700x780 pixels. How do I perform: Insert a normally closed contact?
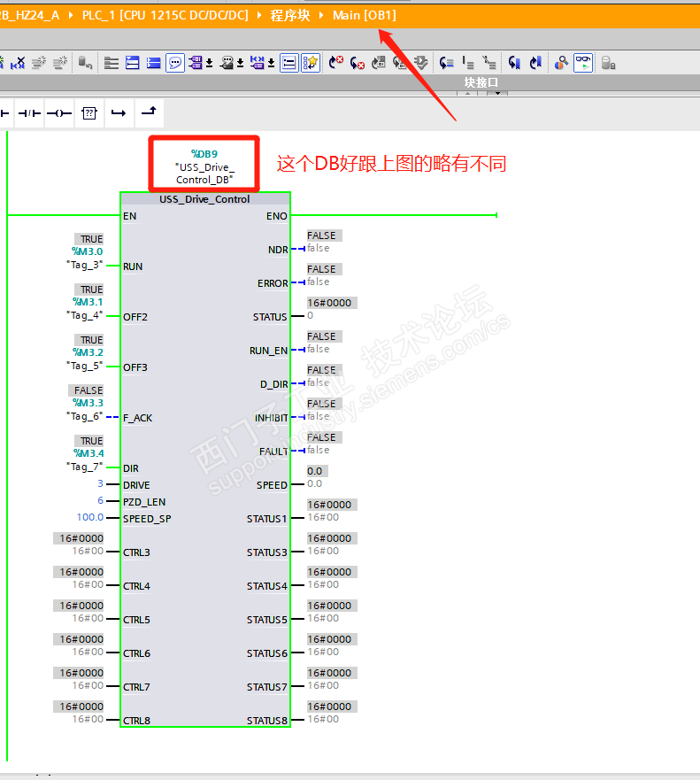pos(30,113)
